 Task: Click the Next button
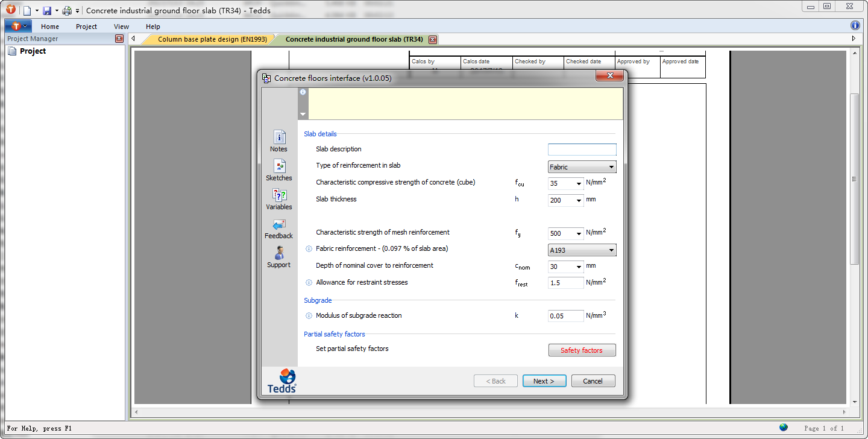point(544,381)
